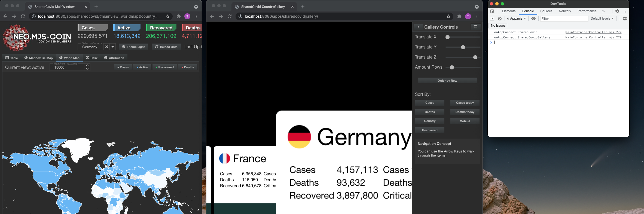The width and height of the screenshot is (644, 214).
Task: Open a new tab in MainWindow browser
Action: tap(96, 7)
